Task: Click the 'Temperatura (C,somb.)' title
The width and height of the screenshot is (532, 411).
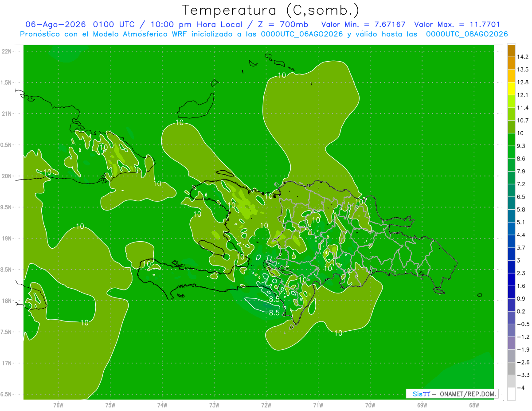Action: 271,10
